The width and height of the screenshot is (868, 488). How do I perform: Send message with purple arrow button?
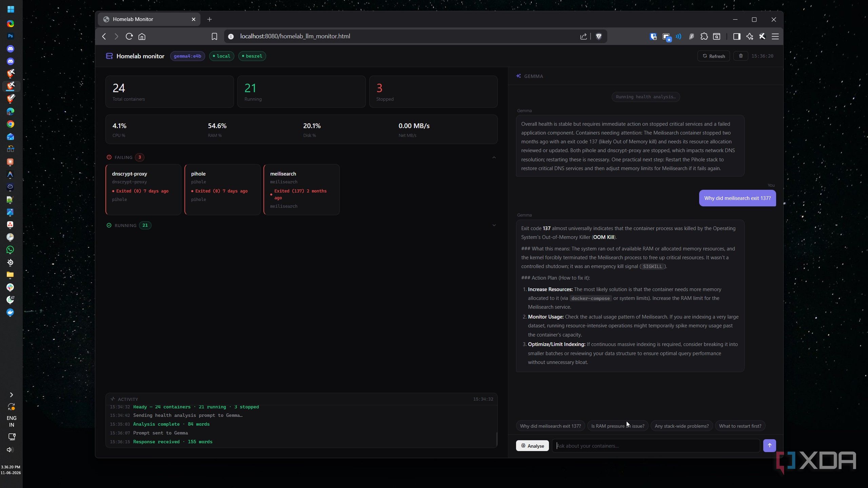769,445
